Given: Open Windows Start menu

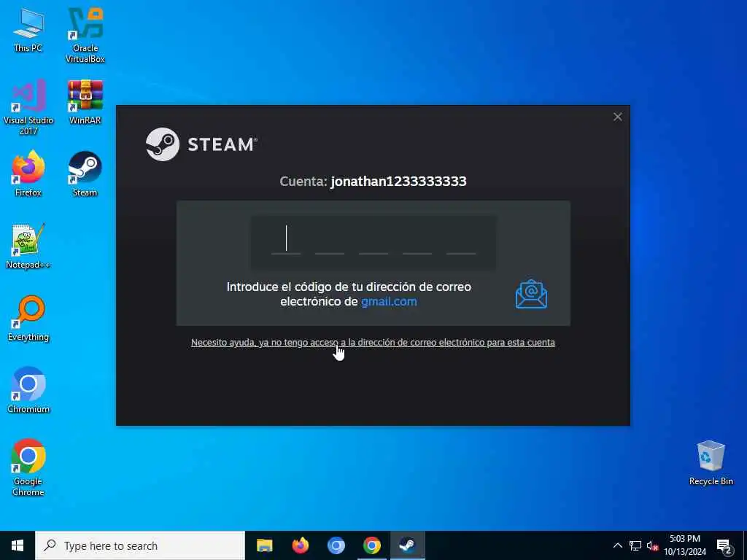Looking at the screenshot, I should point(18,545).
